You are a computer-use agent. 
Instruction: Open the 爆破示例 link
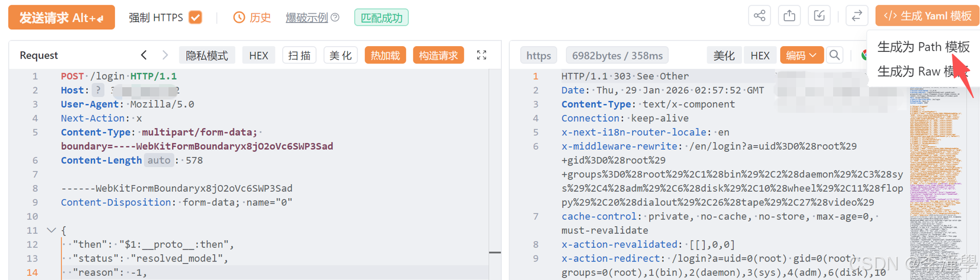pyautogui.click(x=307, y=17)
